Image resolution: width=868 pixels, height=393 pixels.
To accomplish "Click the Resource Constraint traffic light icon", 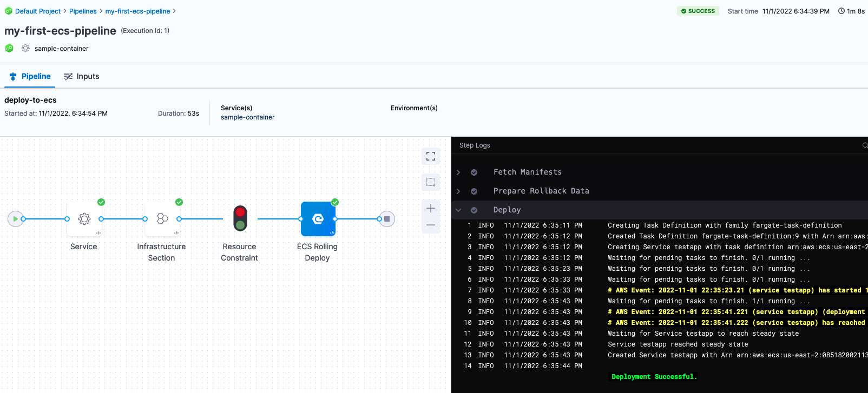I will pos(240,219).
